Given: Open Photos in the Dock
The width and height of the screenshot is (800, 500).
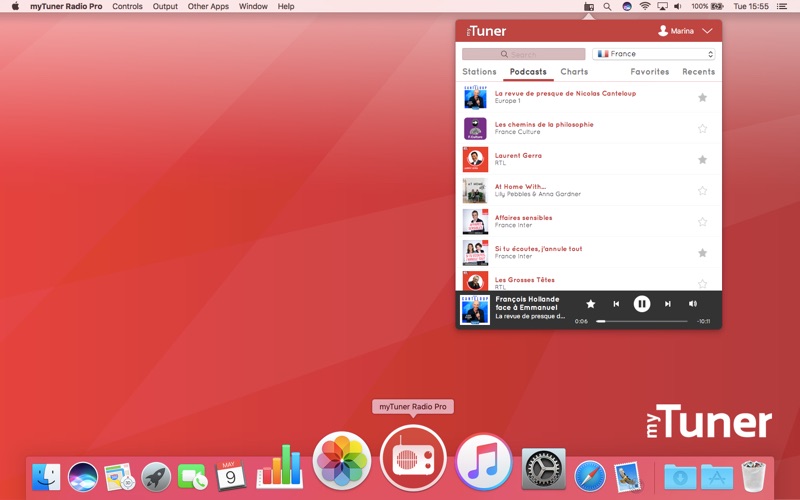Looking at the screenshot, I should (x=342, y=461).
